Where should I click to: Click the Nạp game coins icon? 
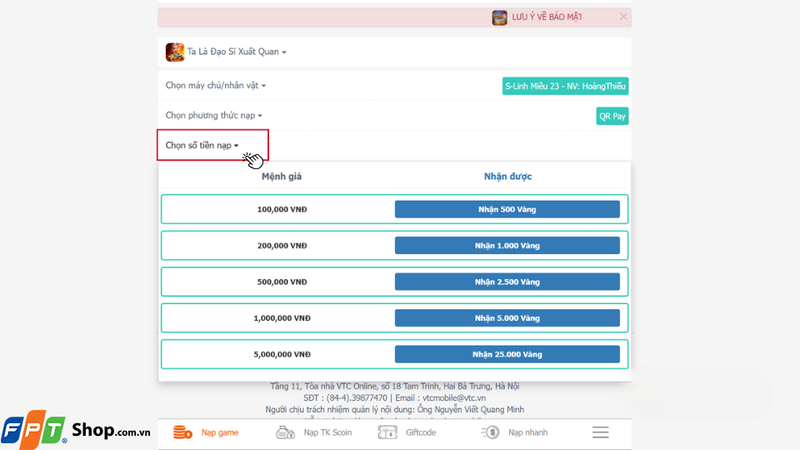183,432
